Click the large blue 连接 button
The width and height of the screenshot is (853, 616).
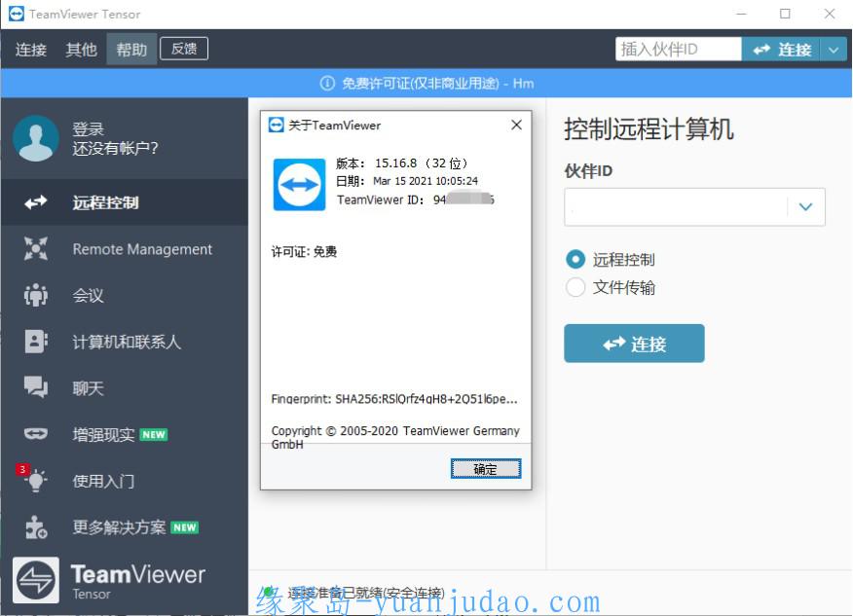pyautogui.click(x=634, y=344)
